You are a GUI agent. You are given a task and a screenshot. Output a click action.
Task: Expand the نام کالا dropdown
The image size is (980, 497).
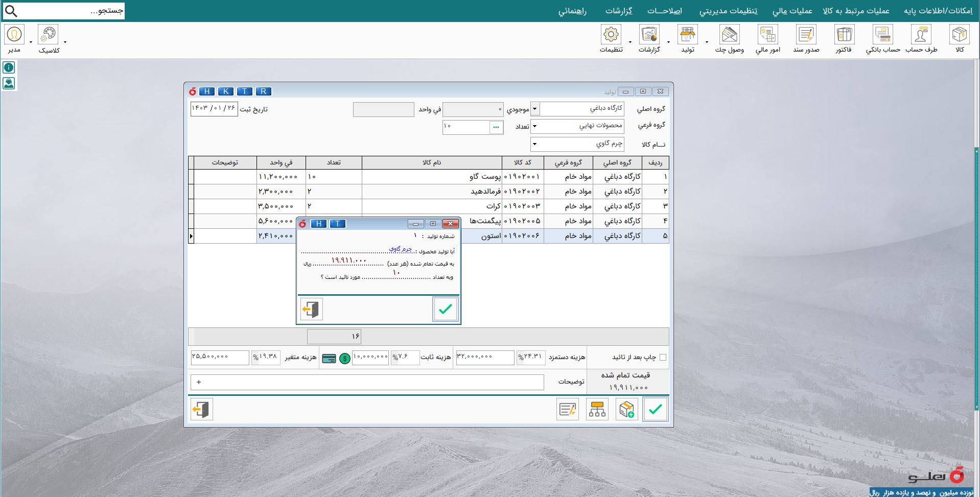click(x=535, y=144)
